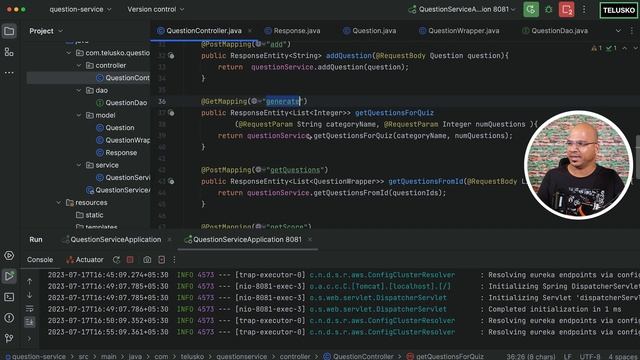Screen dimensions: 640x360
Task: Click the getQuestionsForQuiz breadcrumb at the bottom
Action: (449, 356)
